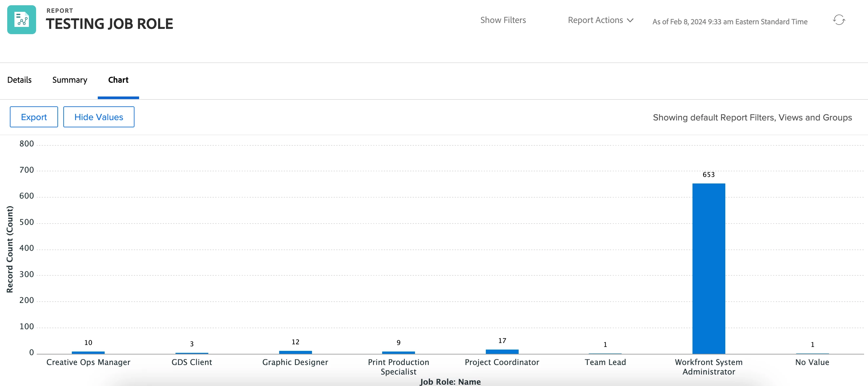Switch to the Summary tab
868x386 pixels.
70,80
